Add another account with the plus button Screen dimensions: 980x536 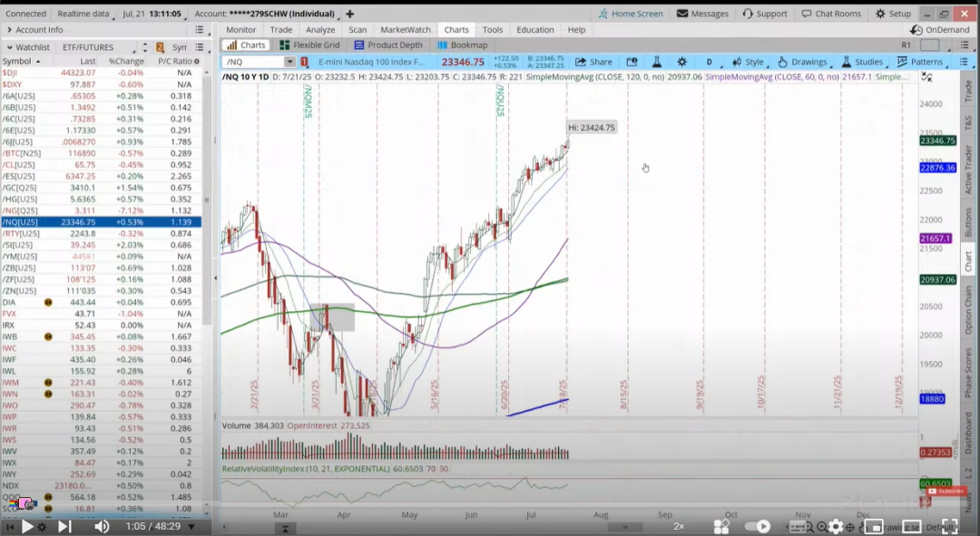click(350, 14)
